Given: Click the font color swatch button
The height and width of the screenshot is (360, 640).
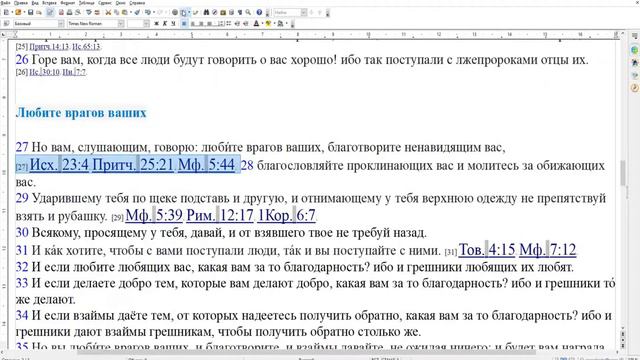Looking at the screenshot, I should 256,24.
